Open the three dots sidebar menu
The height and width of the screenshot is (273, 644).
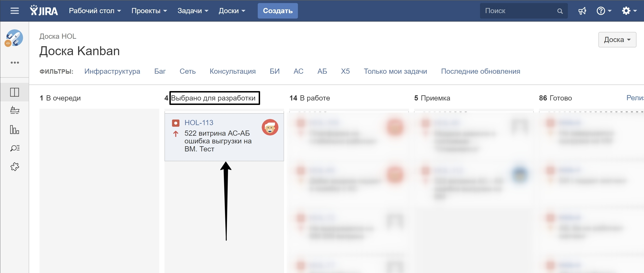[x=15, y=62]
